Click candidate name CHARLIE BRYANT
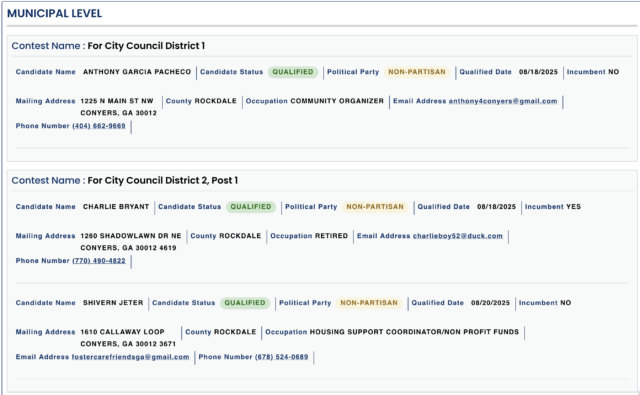The image size is (640, 395). pos(116,206)
